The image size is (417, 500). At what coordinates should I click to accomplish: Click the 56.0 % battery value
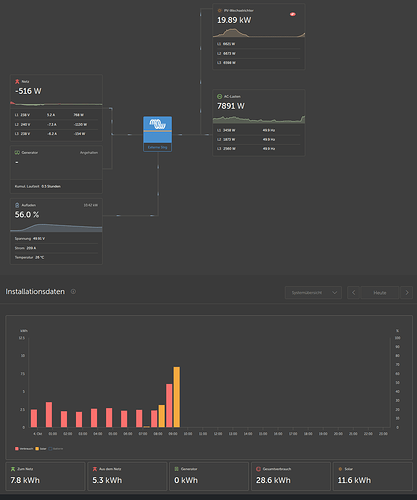[27, 215]
